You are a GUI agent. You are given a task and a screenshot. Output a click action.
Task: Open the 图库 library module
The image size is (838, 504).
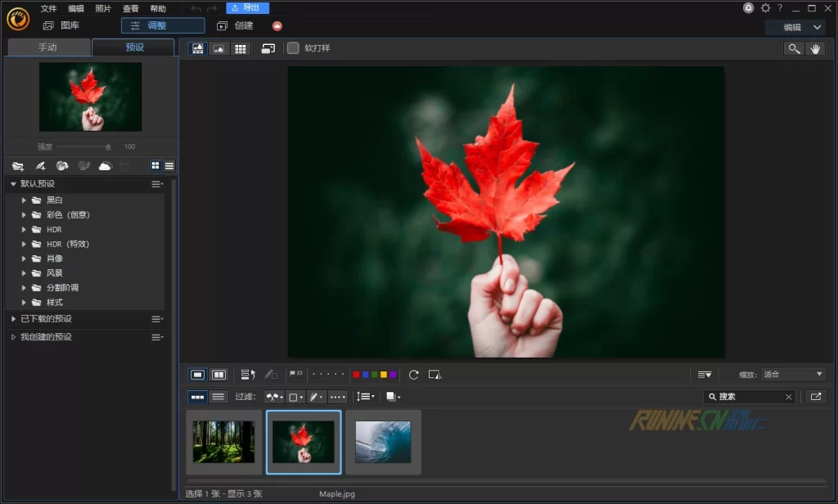pos(62,26)
